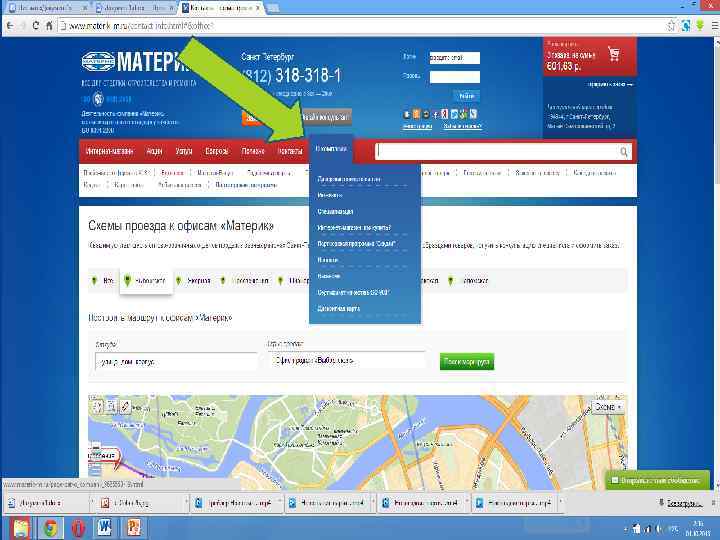Image resolution: width=720 pixels, height=540 pixels.
Task: Click the map zoom slider control
Action: 95,457
